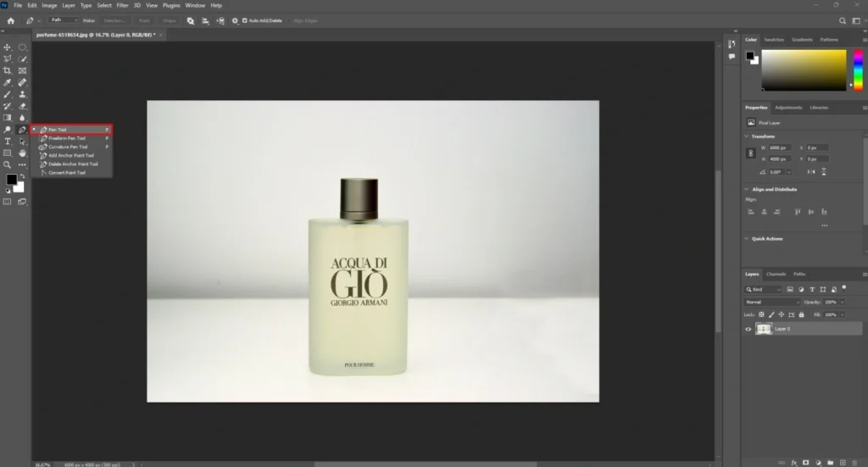Image resolution: width=868 pixels, height=467 pixels.
Task: Open the Path mode dropdown
Action: click(64, 20)
